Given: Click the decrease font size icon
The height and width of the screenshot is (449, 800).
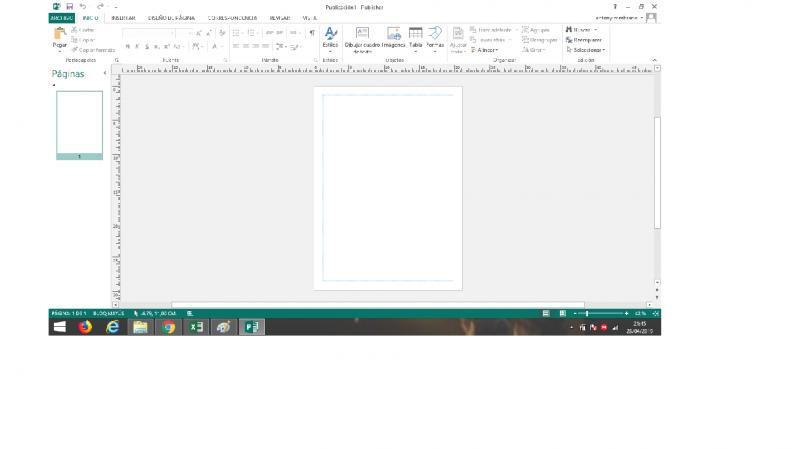Looking at the screenshot, I should (x=209, y=33).
